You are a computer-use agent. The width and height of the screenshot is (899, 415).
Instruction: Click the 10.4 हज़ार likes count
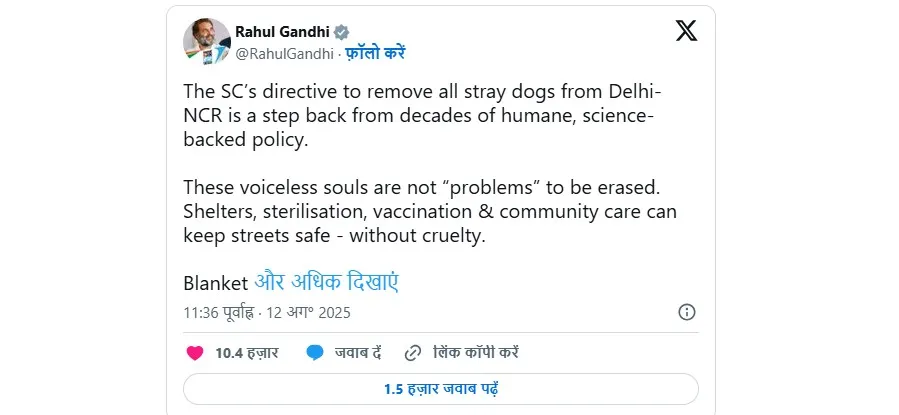pos(246,352)
